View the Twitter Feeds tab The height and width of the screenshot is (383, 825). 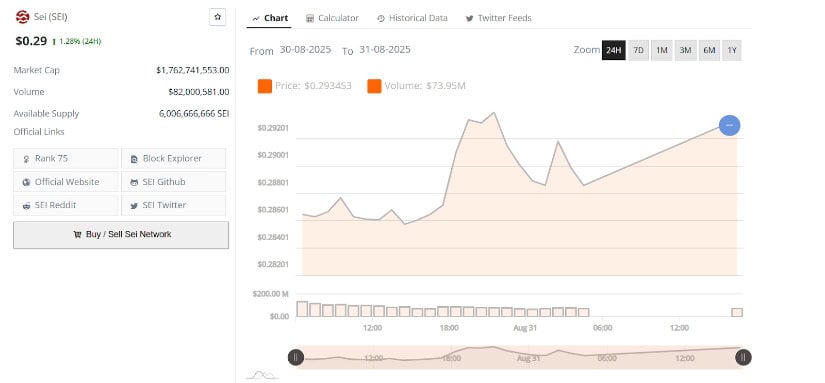tap(498, 18)
